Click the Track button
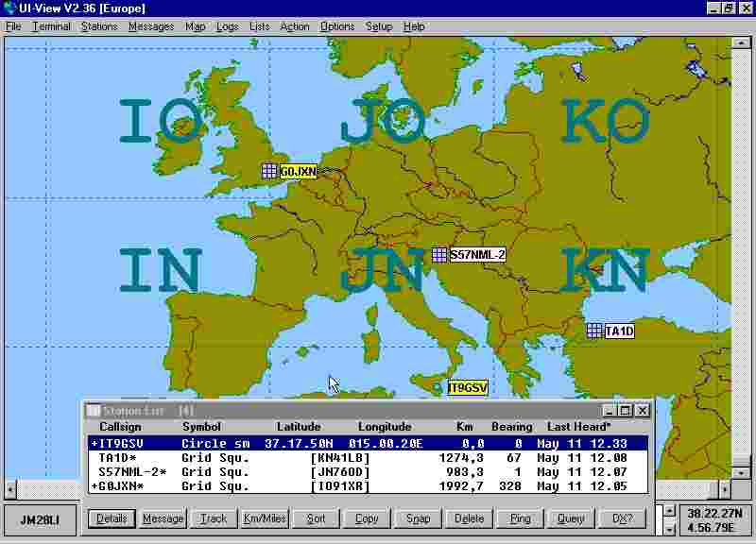The height and width of the screenshot is (544, 756). pos(214,518)
